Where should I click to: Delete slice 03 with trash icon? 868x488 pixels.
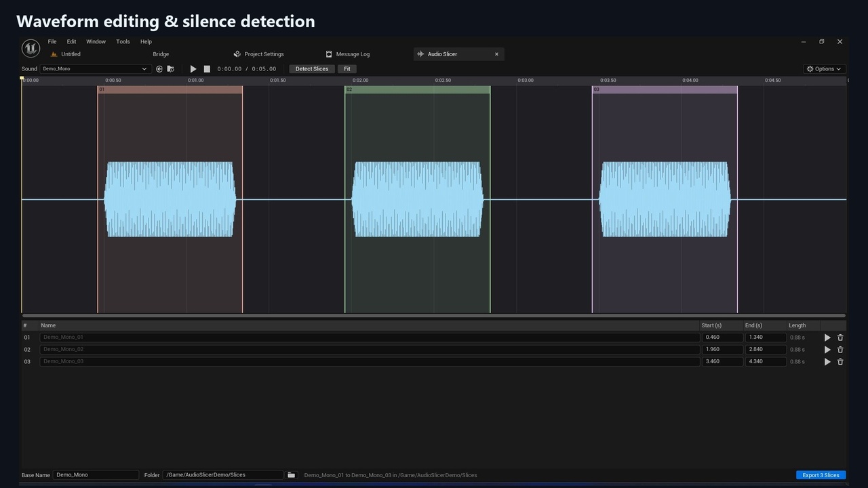coord(840,362)
